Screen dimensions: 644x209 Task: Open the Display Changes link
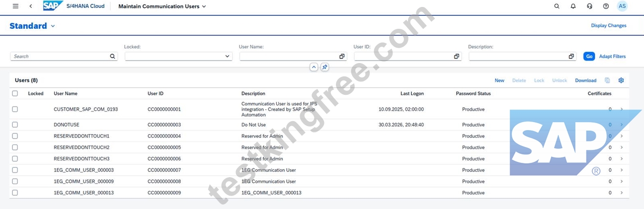click(609, 26)
